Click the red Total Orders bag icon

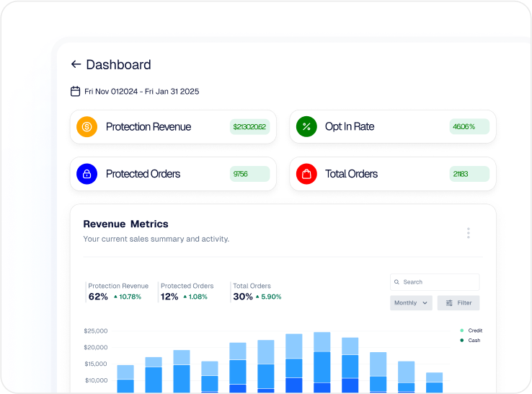[306, 174]
